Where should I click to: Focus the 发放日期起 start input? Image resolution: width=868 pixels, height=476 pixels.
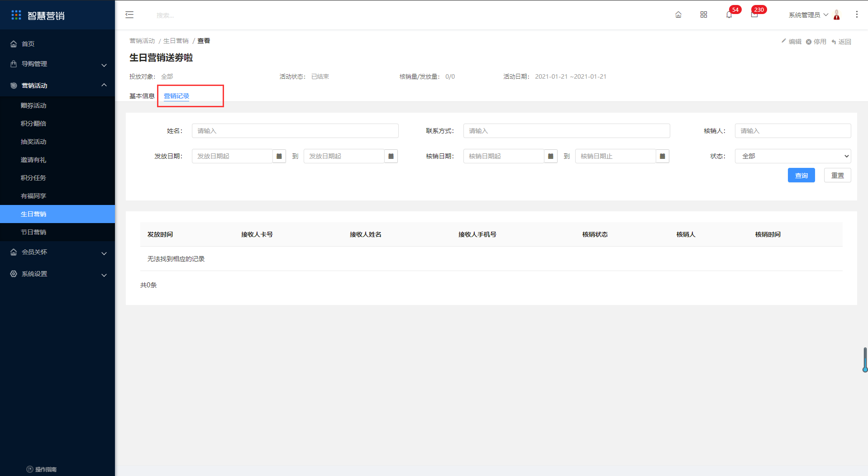[232, 156]
